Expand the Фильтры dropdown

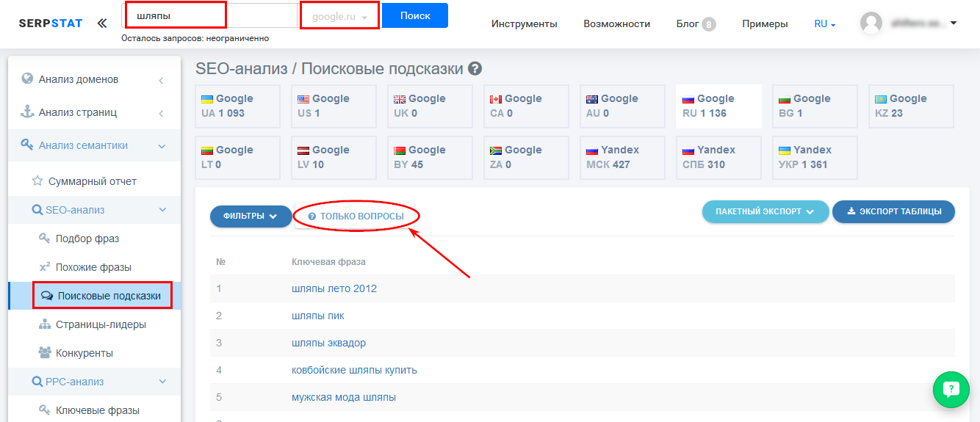(251, 217)
